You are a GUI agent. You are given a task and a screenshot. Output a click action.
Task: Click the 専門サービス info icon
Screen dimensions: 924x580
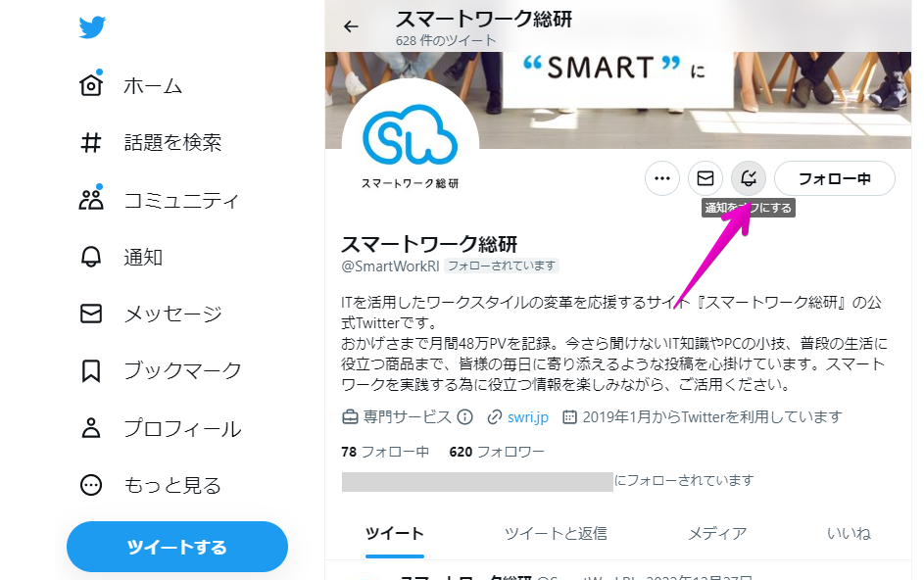(x=465, y=417)
